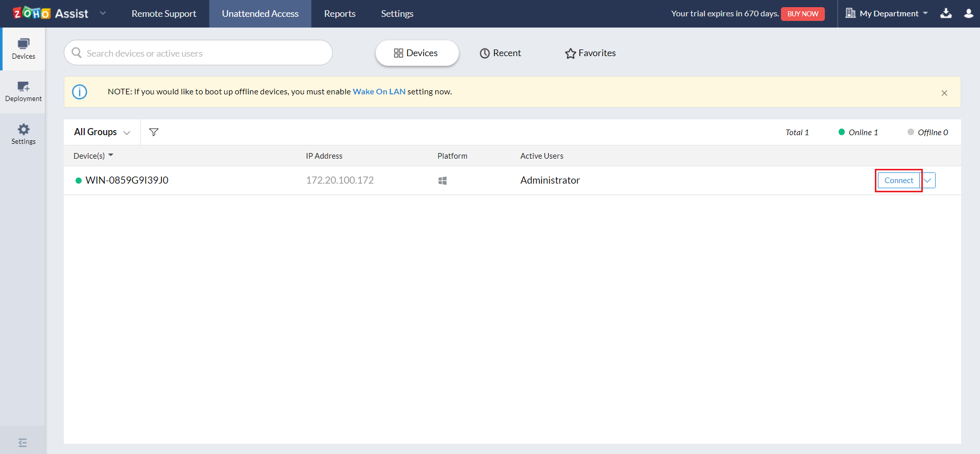Open Devices in the left sidebar
Image resolution: width=980 pixels, height=454 pixels.
[23, 49]
